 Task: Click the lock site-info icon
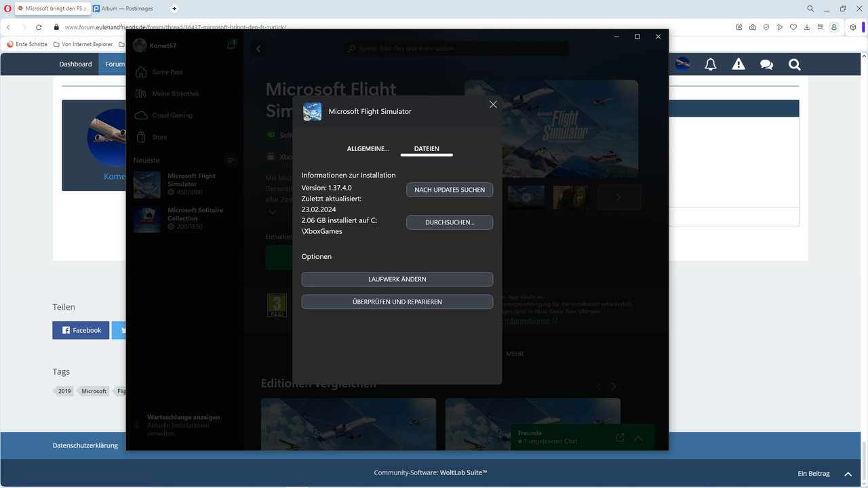click(x=57, y=27)
